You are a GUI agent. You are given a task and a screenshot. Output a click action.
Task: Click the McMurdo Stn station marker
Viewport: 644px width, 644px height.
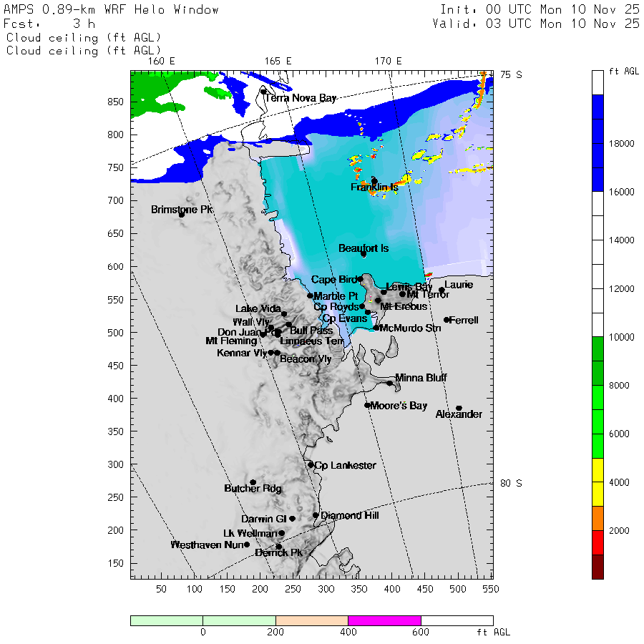(x=376, y=328)
